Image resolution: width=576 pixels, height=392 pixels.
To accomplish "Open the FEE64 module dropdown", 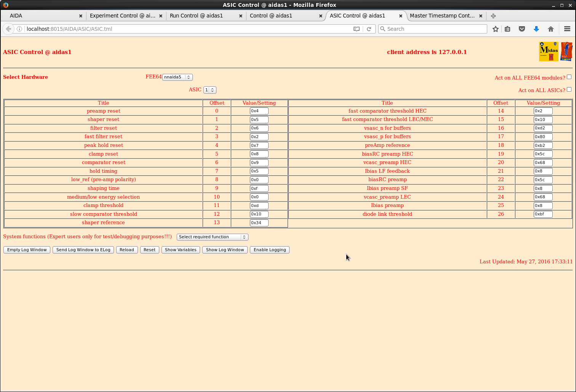I will [x=178, y=77].
